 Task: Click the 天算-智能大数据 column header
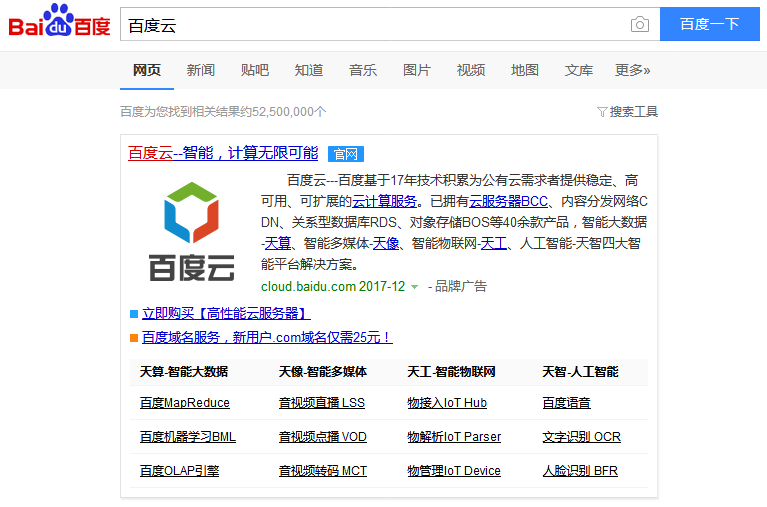tap(184, 372)
